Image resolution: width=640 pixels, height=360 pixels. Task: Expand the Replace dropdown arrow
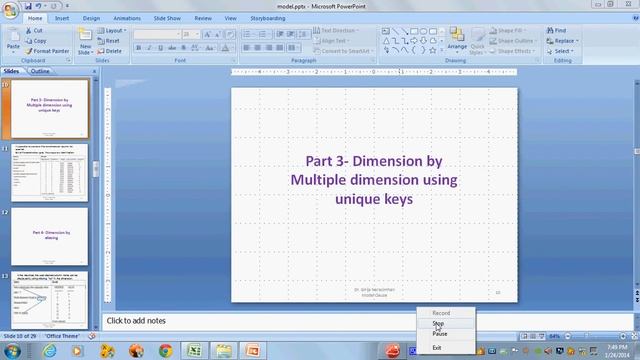pos(576,41)
